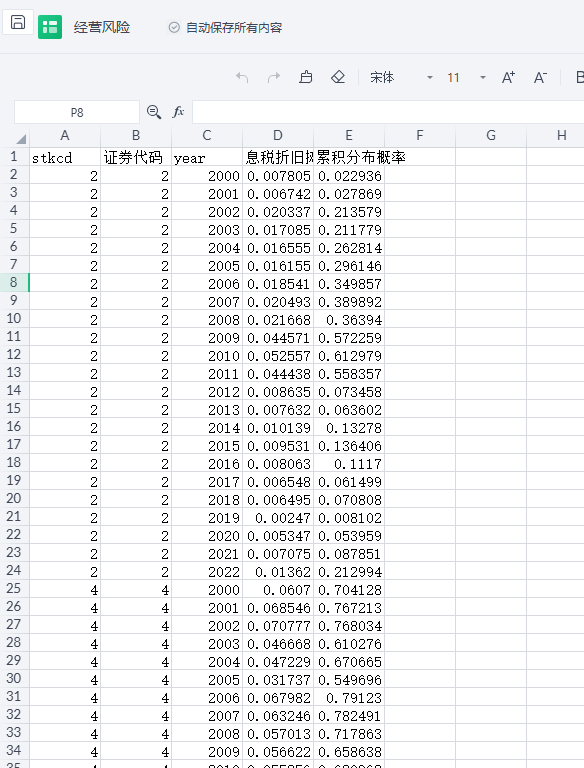The height and width of the screenshot is (768, 584).
Task: Click cell with value 0.00247
Action: 278,517
